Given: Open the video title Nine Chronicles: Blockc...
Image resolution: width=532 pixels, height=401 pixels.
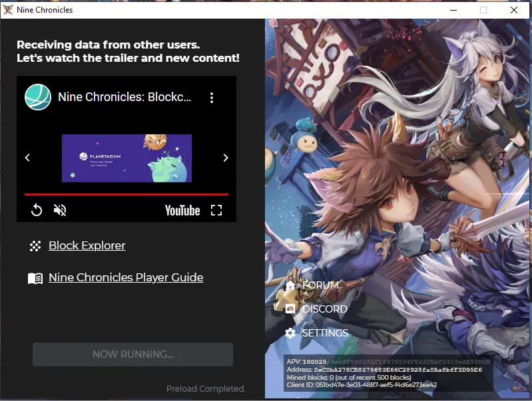Looking at the screenshot, I should [125, 97].
